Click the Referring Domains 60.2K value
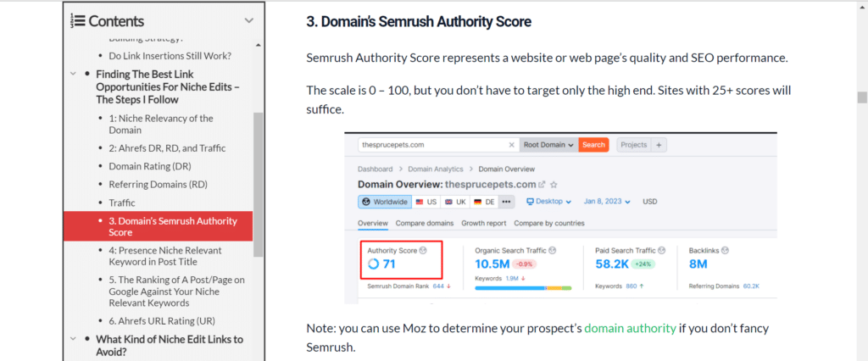Image resolution: width=868 pixels, height=361 pixels. click(x=751, y=286)
